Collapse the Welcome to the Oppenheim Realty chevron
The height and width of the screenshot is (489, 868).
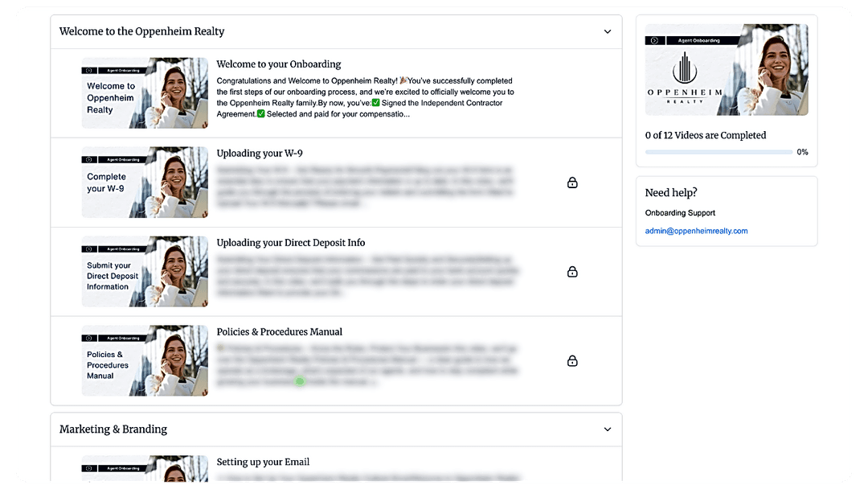[608, 32]
